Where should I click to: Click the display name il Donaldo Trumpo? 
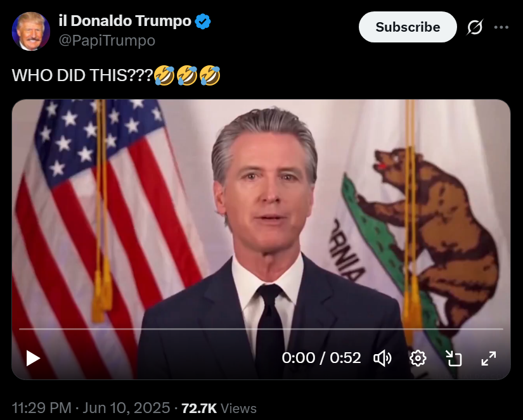pyautogui.click(x=125, y=21)
